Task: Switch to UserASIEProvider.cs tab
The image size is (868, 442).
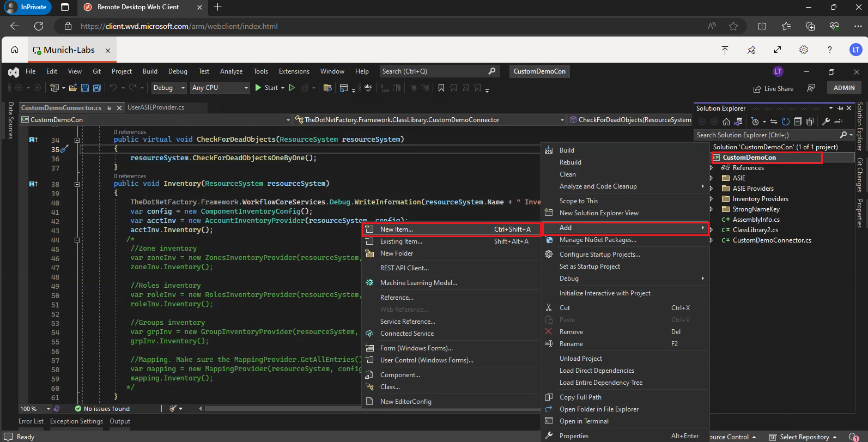Action: click(x=156, y=107)
